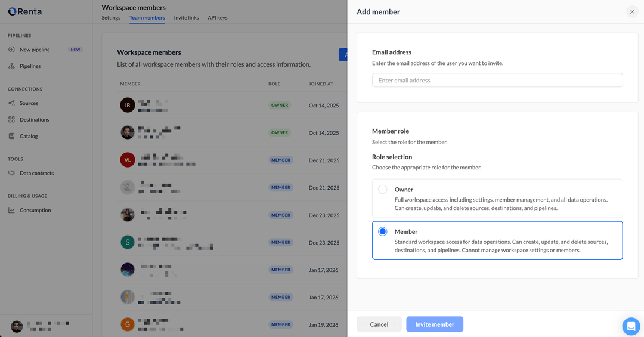The image size is (644, 337).
Task: Open the Consumption chart icon
Action: click(11, 210)
